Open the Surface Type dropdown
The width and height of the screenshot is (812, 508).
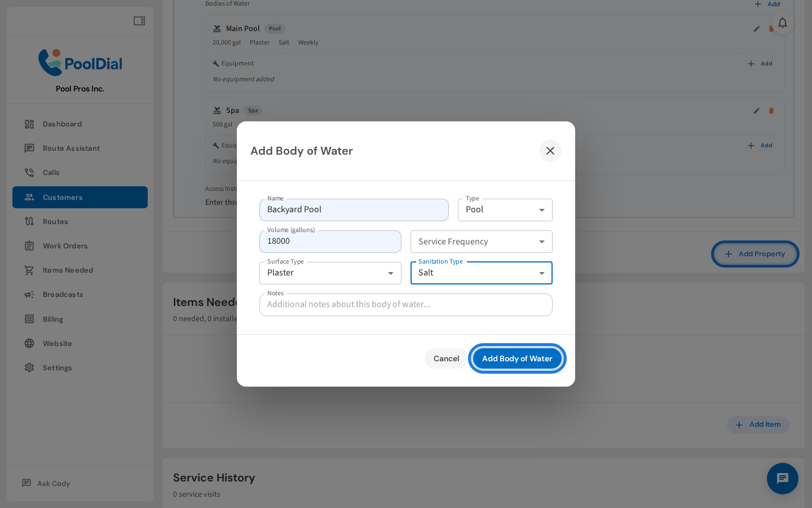(330, 273)
